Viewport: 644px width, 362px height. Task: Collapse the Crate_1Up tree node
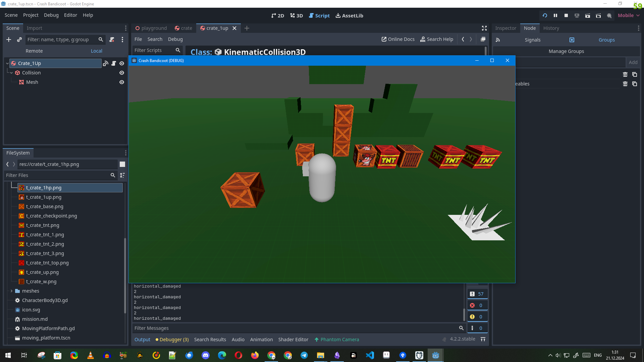7,63
